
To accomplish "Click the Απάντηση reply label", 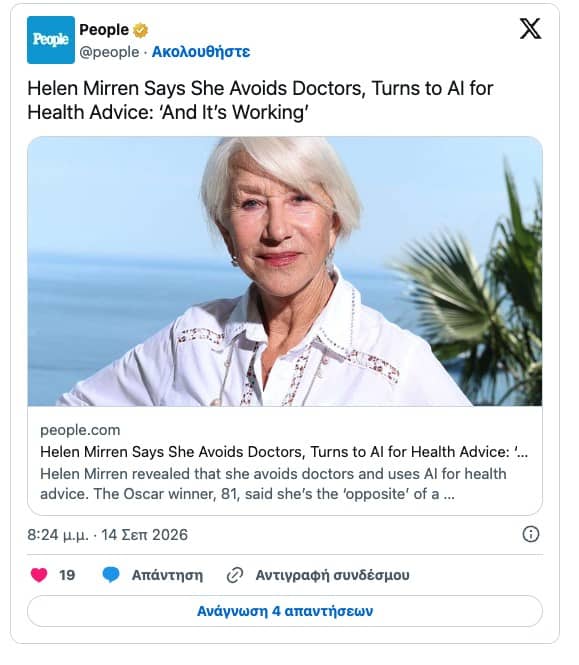I will (x=167, y=576).
